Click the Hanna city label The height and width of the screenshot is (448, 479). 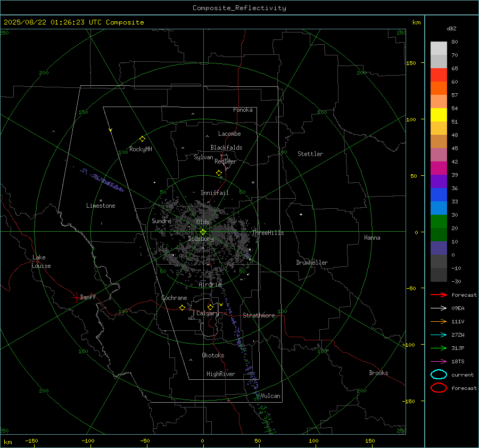[372, 238]
